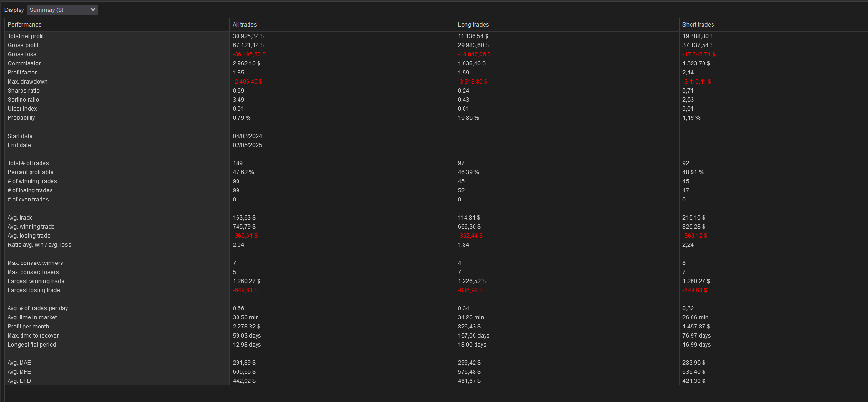The height and width of the screenshot is (402, 868).
Task: Select Ratio avg. win / avg. loss label
Action: (x=39, y=245)
